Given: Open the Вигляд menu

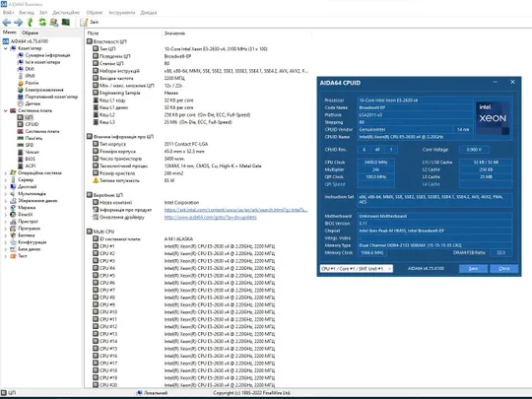Looking at the screenshot, I should [x=27, y=12].
